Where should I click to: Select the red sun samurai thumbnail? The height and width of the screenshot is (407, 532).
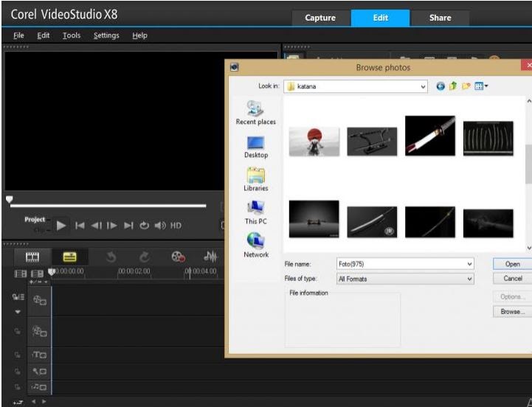coord(314,142)
